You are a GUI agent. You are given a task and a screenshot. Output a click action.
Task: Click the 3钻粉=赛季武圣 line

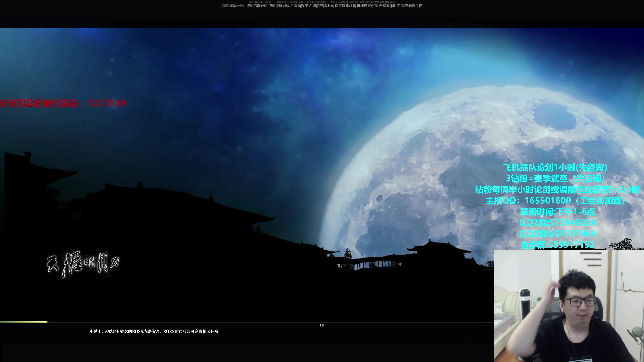(555, 178)
